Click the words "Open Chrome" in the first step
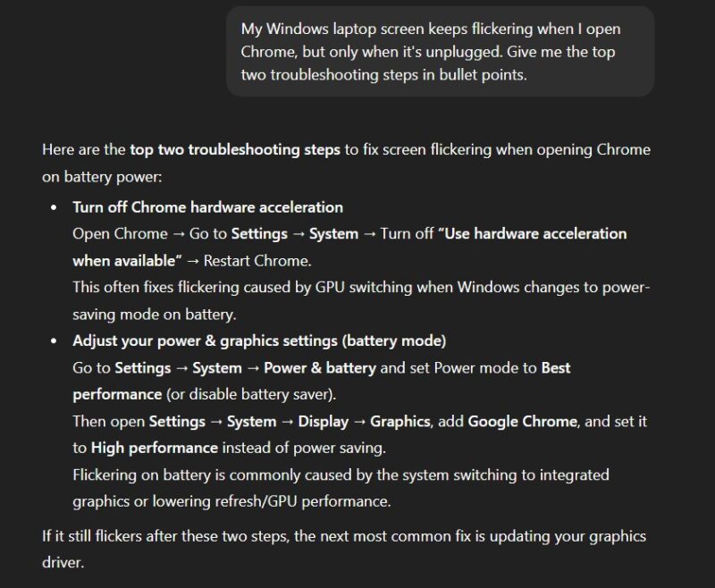Screen dimensions: 715x588 (x=120, y=233)
